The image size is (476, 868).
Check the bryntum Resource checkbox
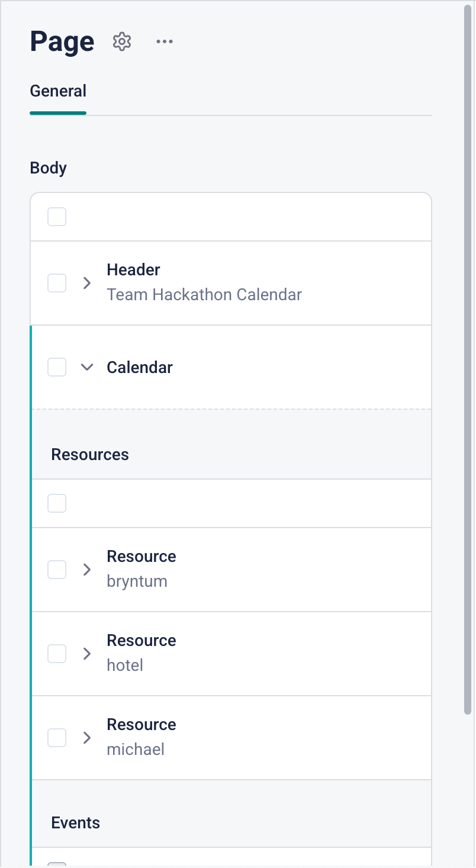point(57,570)
